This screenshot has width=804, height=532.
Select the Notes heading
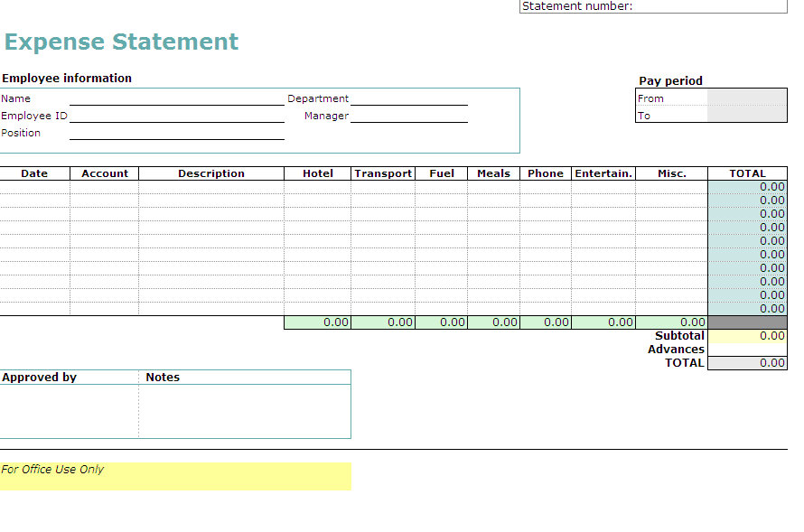tap(163, 378)
